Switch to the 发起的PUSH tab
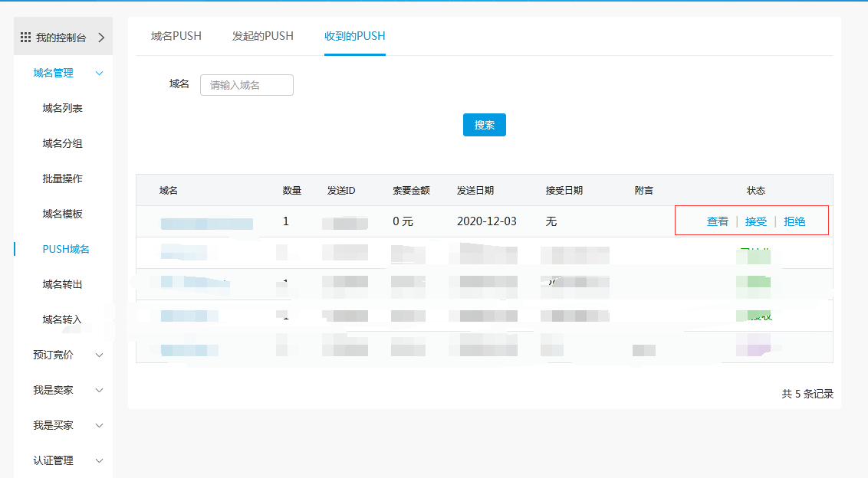This screenshot has height=478, width=868. [262, 36]
